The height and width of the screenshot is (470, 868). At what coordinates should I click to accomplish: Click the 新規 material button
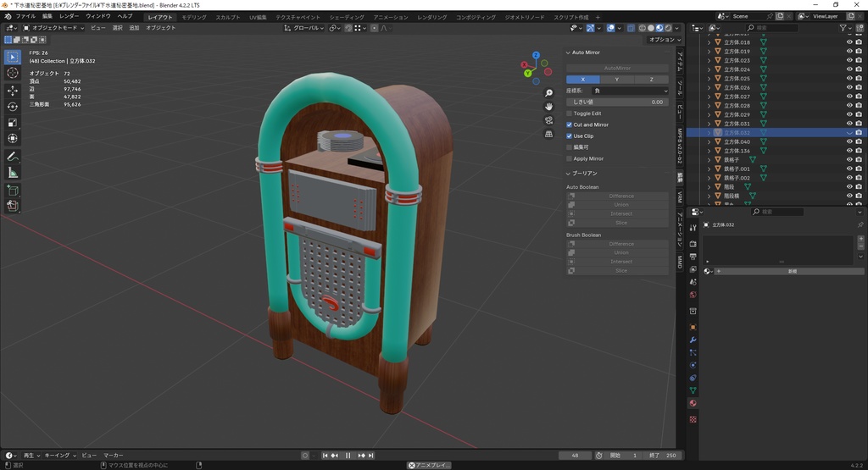[793, 272]
